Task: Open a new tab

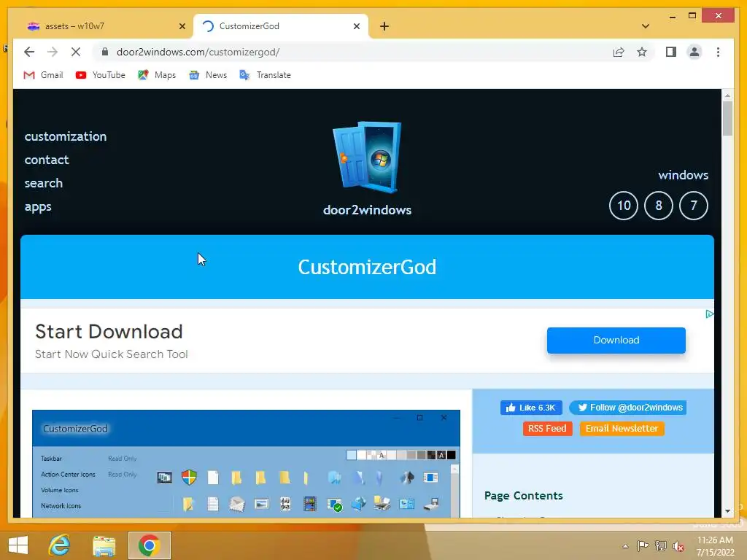Action: click(x=384, y=26)
